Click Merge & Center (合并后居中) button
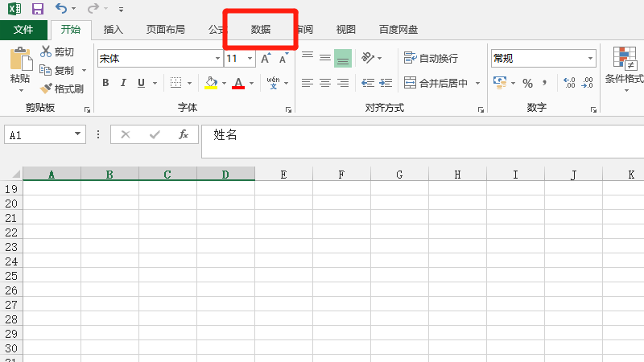The height and width of the screenshot is (362, 644). click(x=436, y=83)
